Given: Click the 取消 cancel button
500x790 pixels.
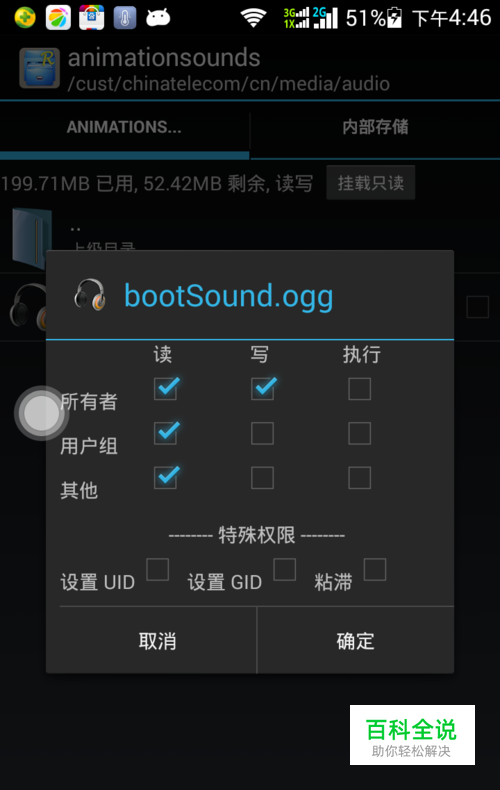Looking at the screenshot, I should click(x=157, y=641).
